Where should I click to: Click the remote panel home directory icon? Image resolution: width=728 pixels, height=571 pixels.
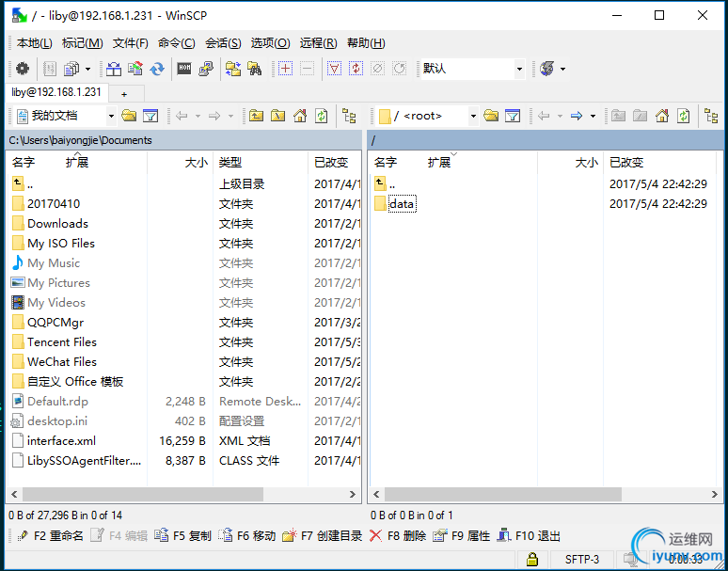[x=661, y=116]
